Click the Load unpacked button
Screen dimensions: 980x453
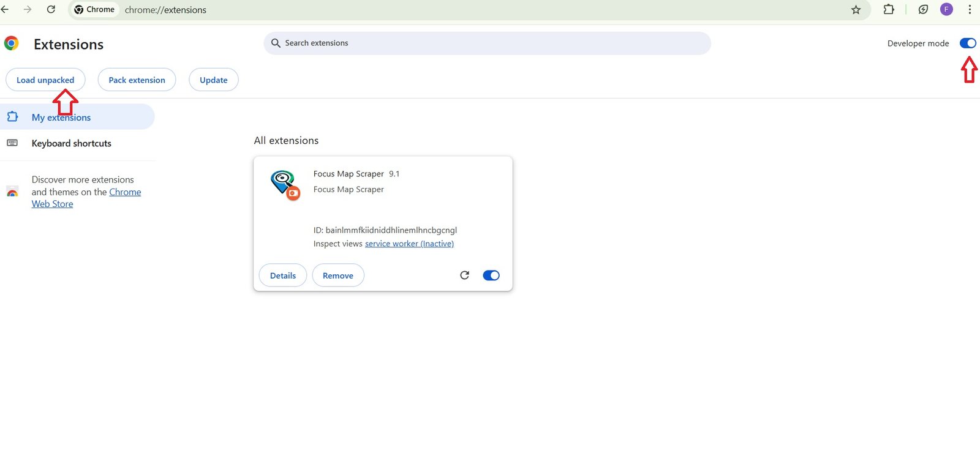[45, 80]
